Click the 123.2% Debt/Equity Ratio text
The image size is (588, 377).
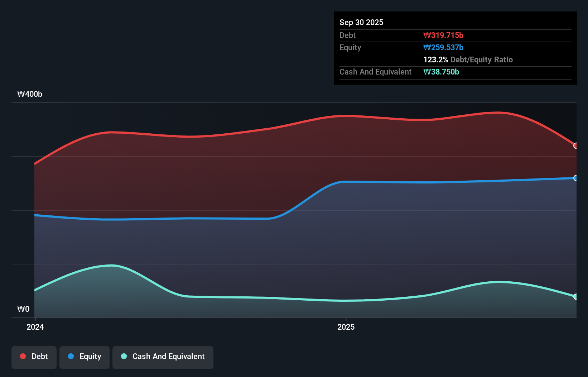[x=468, y=59]
